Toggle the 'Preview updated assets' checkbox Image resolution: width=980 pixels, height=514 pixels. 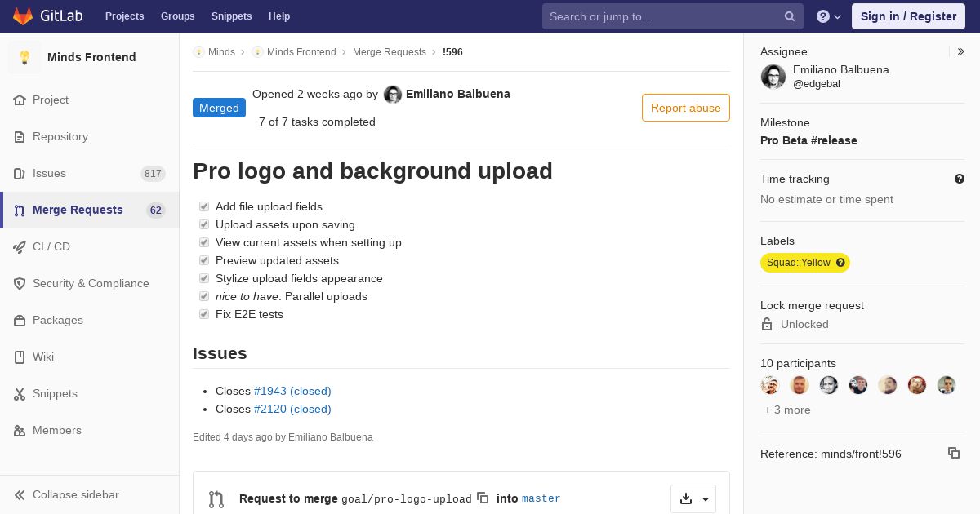(x=204, y=260)
